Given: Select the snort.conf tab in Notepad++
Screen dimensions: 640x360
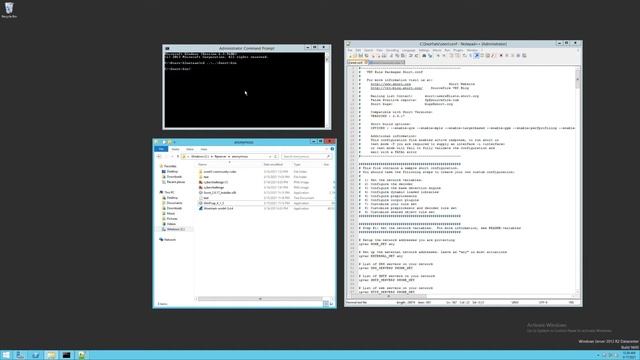Looking at the screenshot, I should (x=356, y=62).
